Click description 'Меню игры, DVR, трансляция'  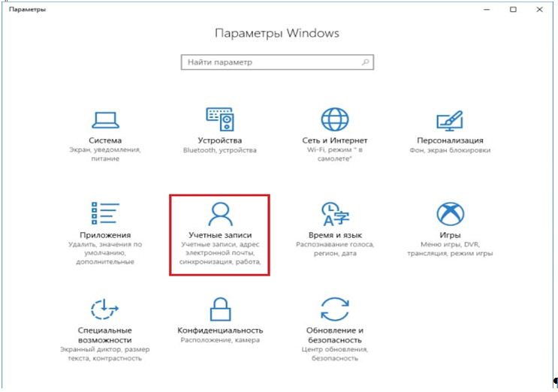(450, 249)
